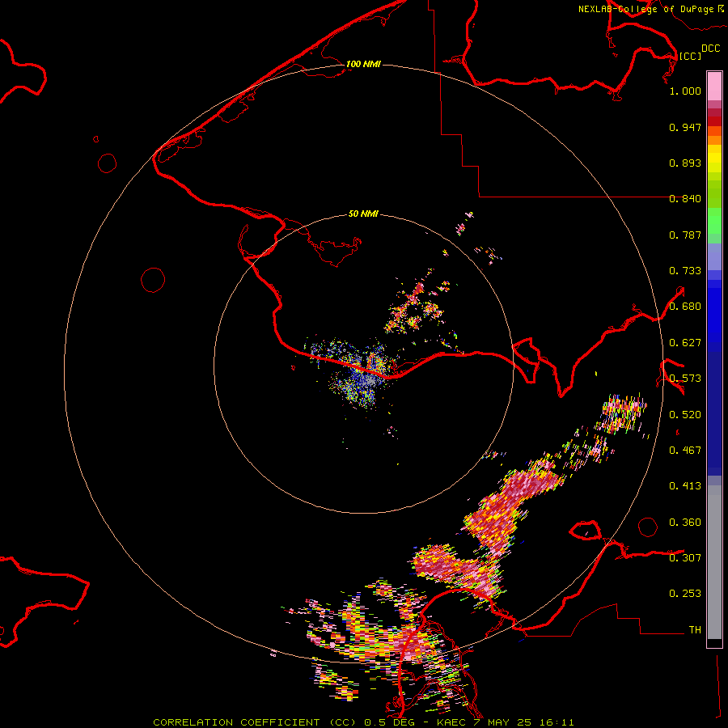Click the 0.467 scale value
728x728 pixels.
pyautogui.click(x=685, y=451)
